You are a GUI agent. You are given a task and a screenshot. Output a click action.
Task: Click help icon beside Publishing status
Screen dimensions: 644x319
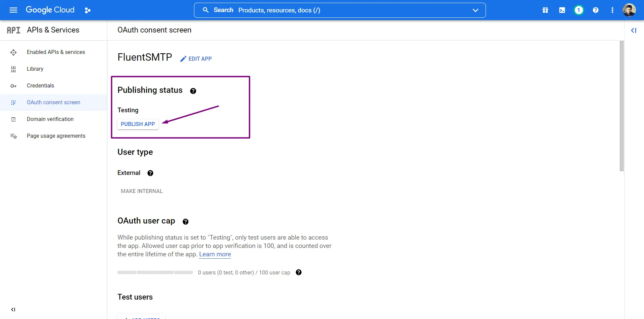pos(193,91)
